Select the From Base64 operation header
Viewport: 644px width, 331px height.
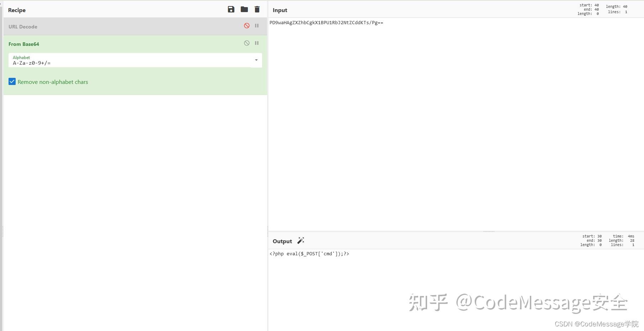click(24, 44)
